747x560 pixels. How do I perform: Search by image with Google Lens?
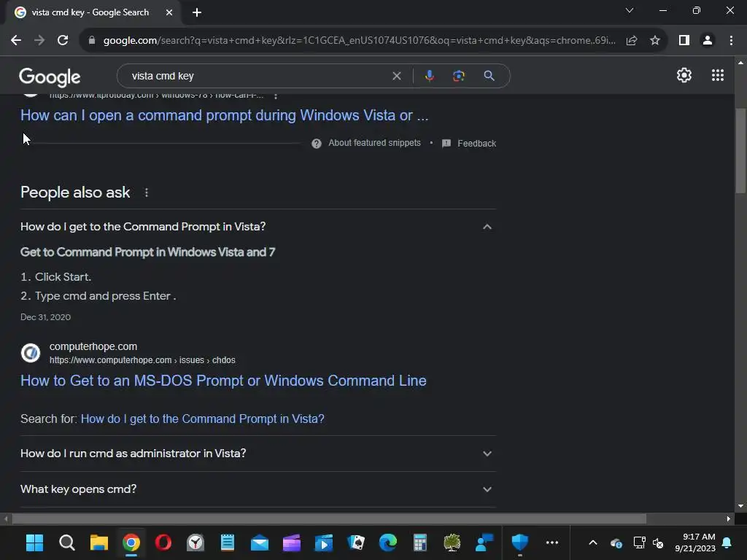click(x=458, y=76)
